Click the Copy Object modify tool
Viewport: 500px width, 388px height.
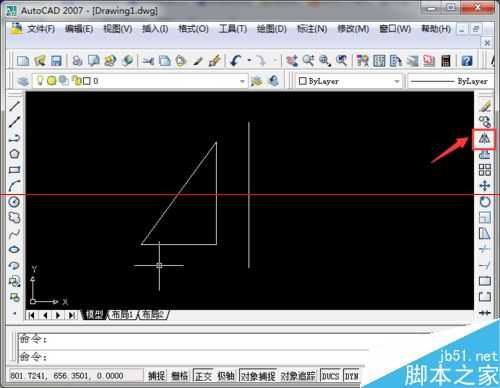485,122
